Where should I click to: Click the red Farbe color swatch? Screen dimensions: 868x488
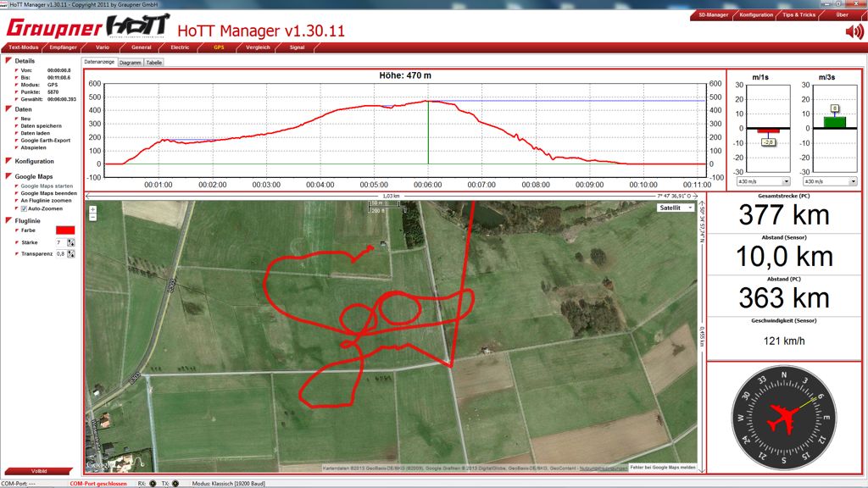pos(65,230)
